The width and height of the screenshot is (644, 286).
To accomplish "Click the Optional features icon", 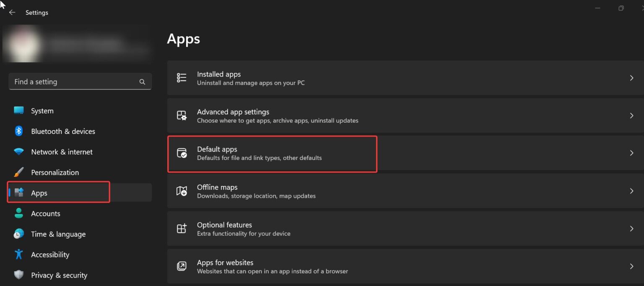I will pyautogui.click(x=182, y=228).
